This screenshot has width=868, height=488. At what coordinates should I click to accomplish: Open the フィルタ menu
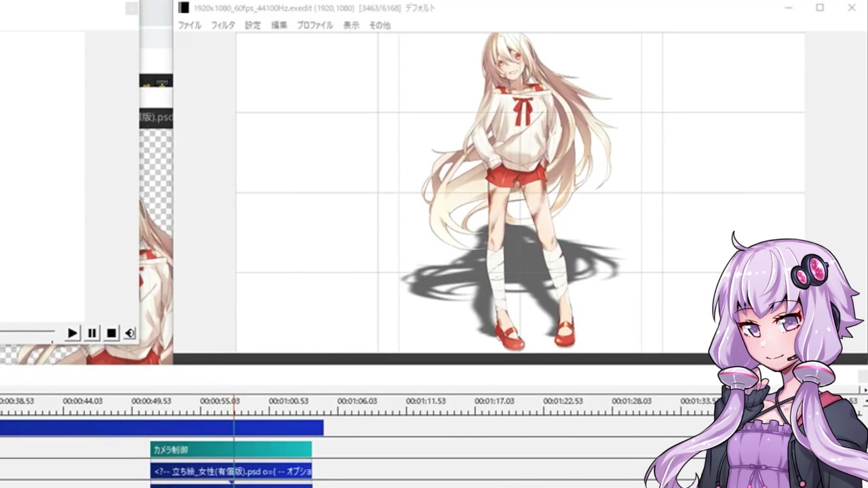223,25
